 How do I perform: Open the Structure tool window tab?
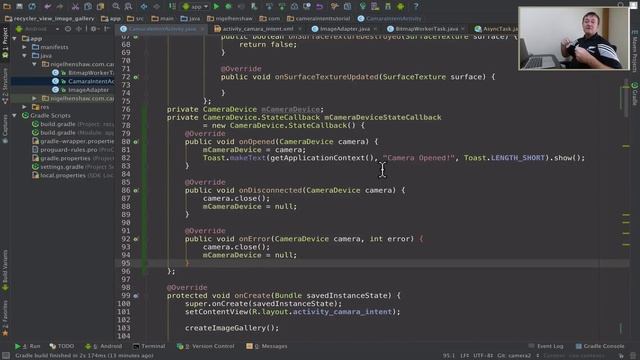coord(5,86)
